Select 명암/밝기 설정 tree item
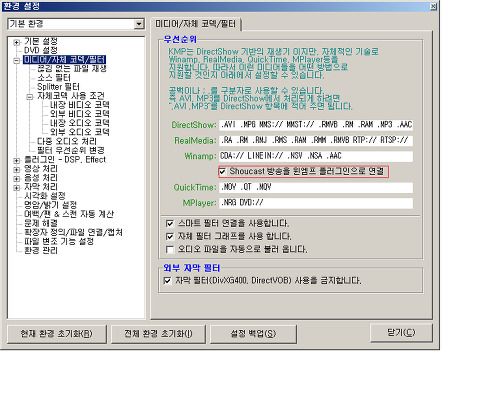 tap(50, 205)
